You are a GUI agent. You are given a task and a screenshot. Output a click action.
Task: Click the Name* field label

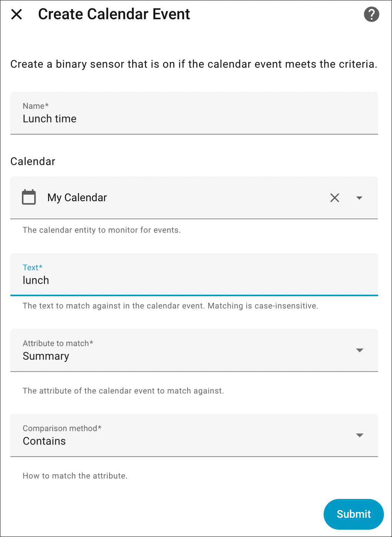click(x=35, y=106)
